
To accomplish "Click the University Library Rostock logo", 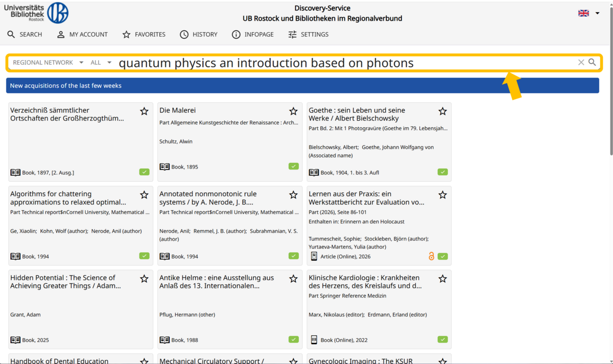I will [36, 13].
